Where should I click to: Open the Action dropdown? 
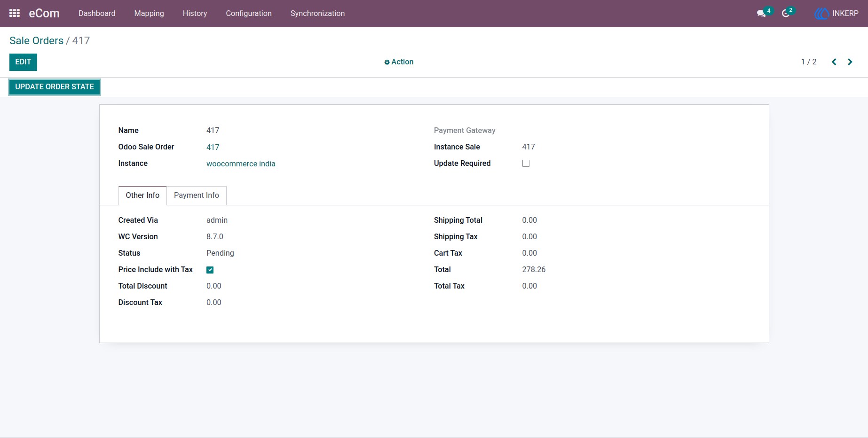pos(399,62)
